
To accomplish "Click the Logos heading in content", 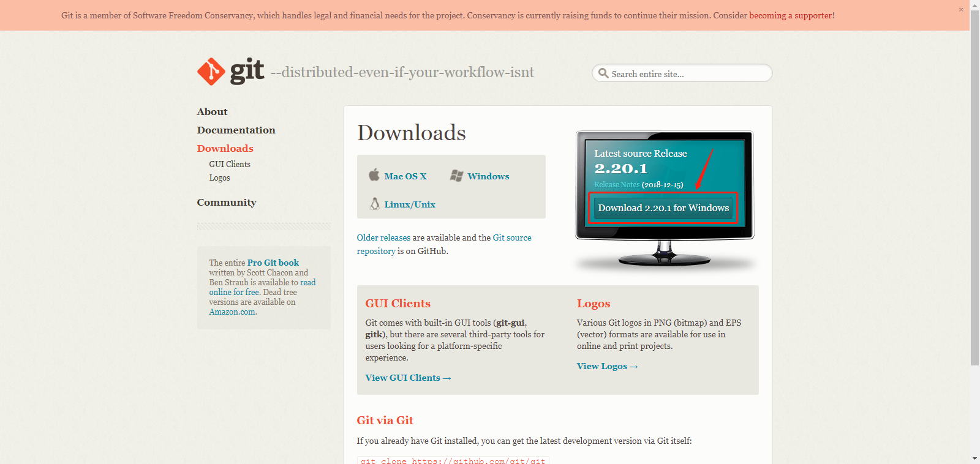I will (x=593, y=304).
